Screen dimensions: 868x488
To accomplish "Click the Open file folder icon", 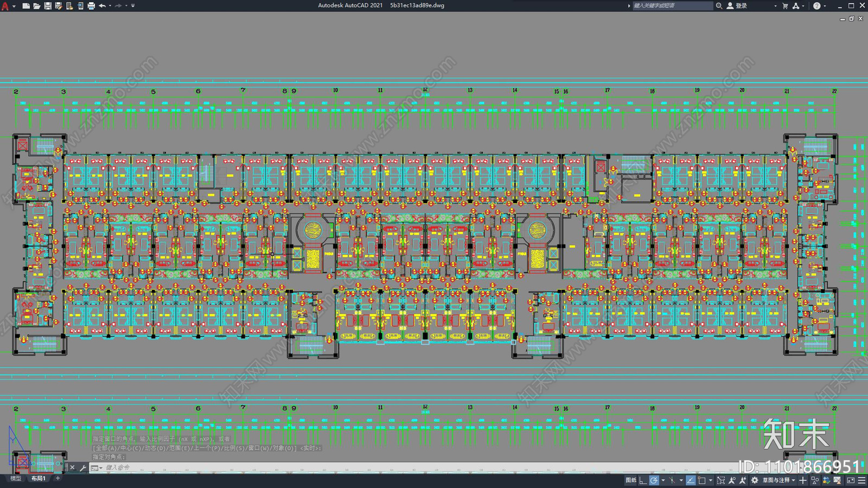I will tap(37, 5).
